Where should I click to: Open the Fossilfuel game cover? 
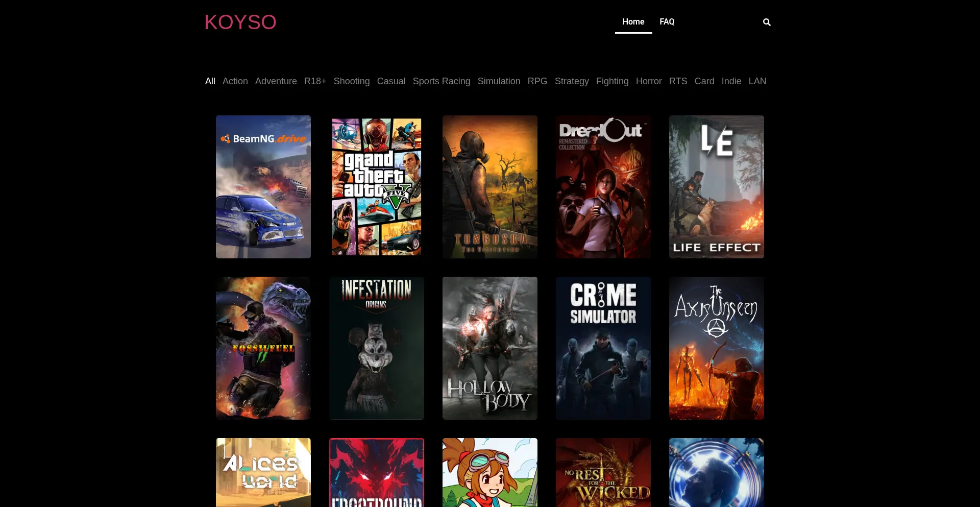coord(263,348)
